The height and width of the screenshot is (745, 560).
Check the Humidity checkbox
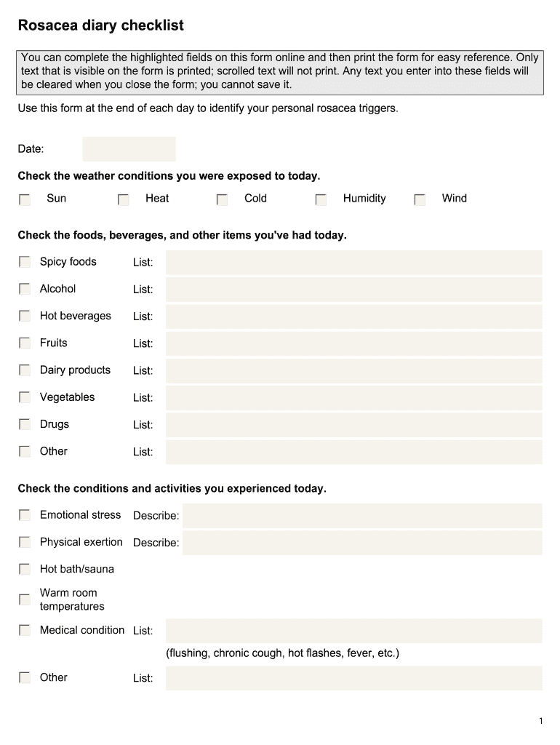(321, 199)
